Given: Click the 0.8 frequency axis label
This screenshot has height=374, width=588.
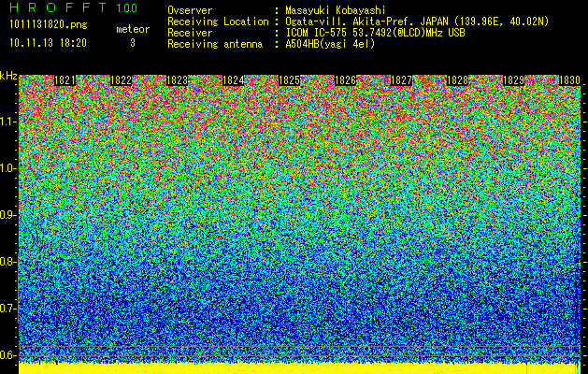Looking at the screenshot, I should pos(7,262).
